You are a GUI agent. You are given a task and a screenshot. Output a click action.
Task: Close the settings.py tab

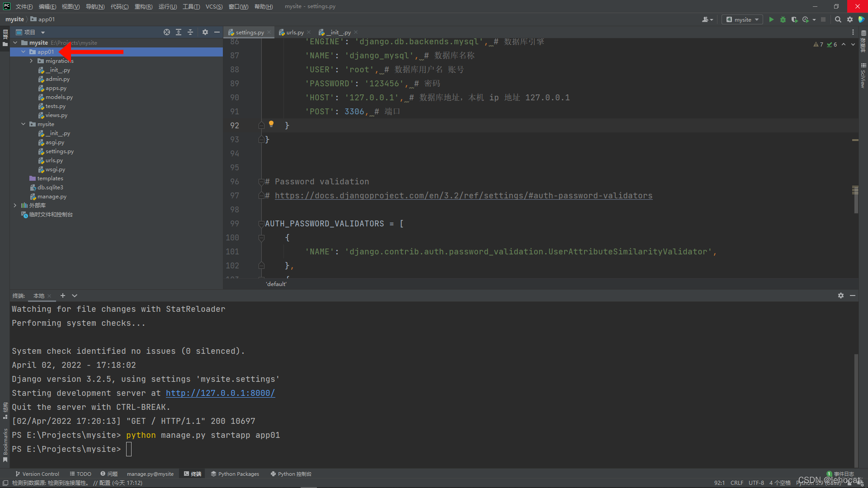pyautogui.click(x=269, y=32)
